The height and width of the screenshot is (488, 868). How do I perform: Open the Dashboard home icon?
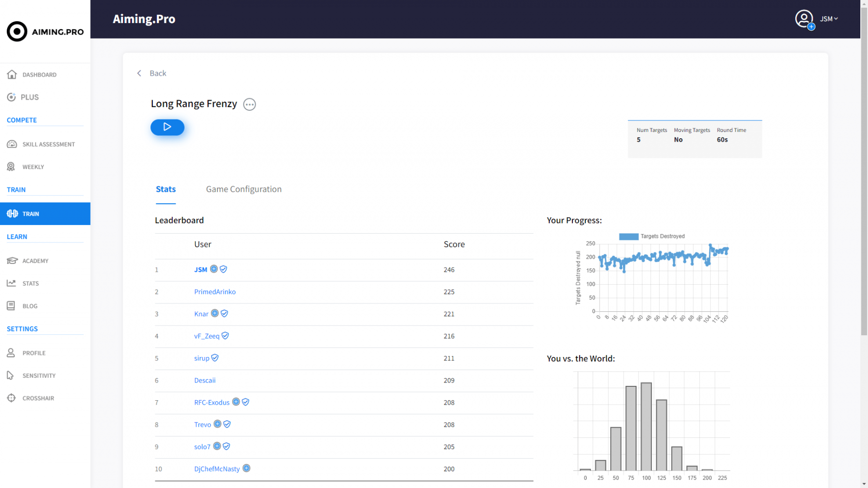click(12, 75)
